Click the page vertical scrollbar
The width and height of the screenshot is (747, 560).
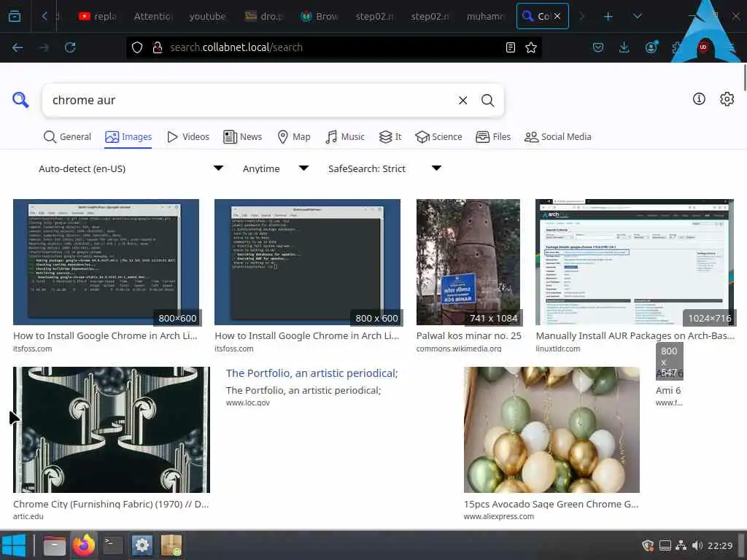(744, 77)
